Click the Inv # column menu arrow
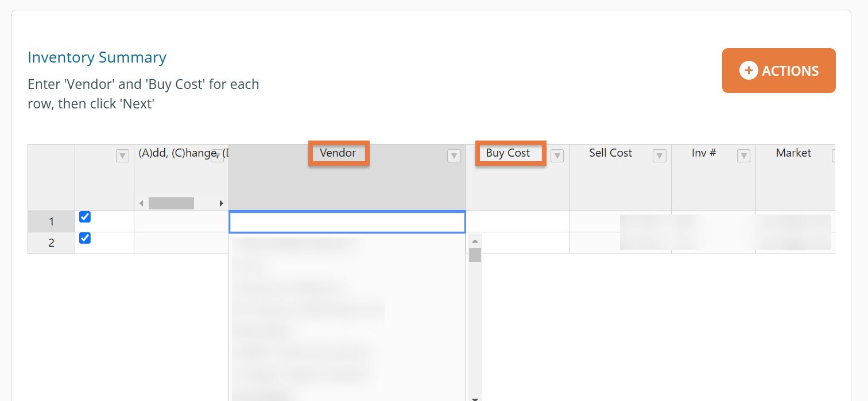The image size is (868, 401). [743, 155]
